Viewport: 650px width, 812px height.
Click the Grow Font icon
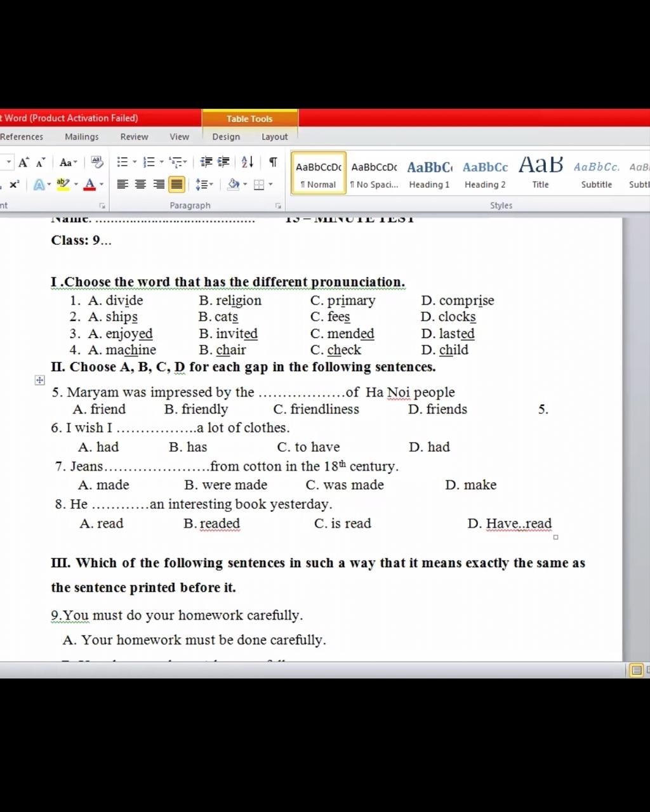[23, 162]
